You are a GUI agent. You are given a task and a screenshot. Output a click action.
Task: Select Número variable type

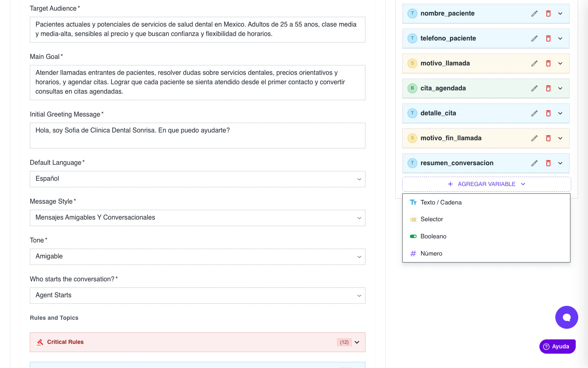tap(431, 254)
